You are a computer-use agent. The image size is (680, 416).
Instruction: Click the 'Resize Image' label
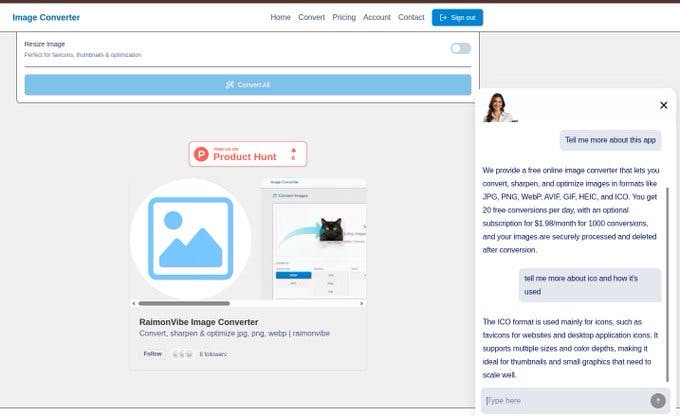(x=45, y=44)
